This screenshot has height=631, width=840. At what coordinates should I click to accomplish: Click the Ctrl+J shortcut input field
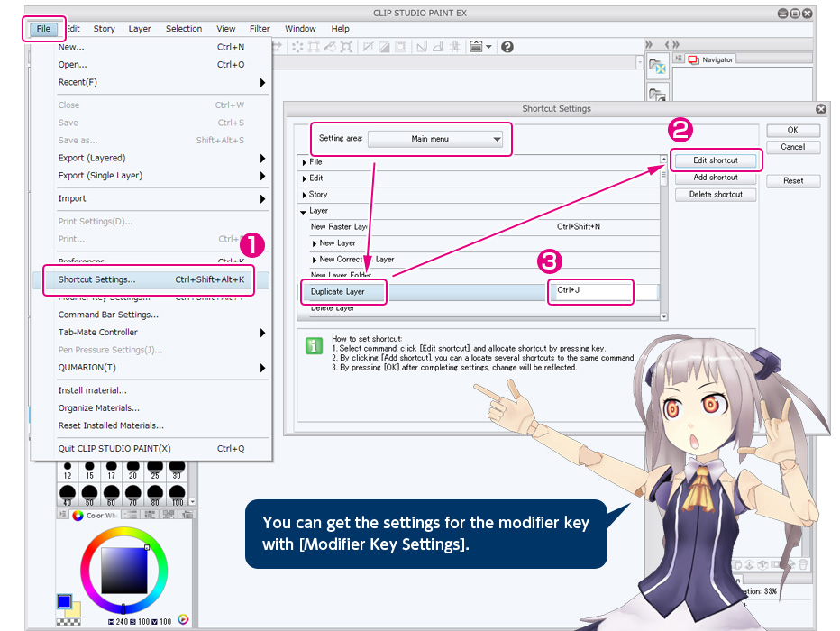pyautogui.click(x=590, y=291)
